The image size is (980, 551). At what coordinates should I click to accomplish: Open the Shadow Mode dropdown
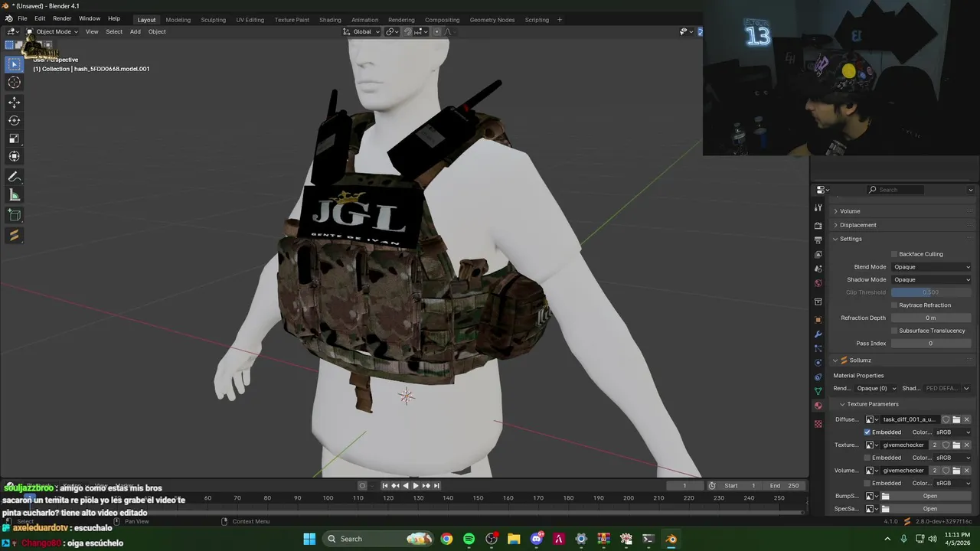[x=932, y=279]
